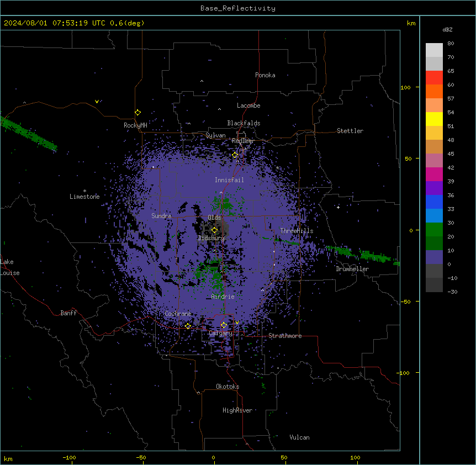Click the white plus marker west of Drumheller region

(338, 207)
